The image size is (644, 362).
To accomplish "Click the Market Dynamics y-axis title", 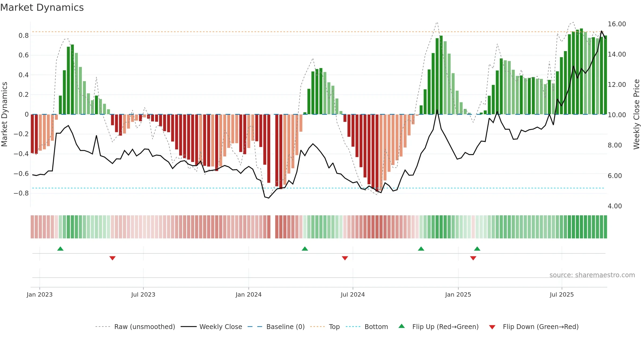I will (4, 114).
